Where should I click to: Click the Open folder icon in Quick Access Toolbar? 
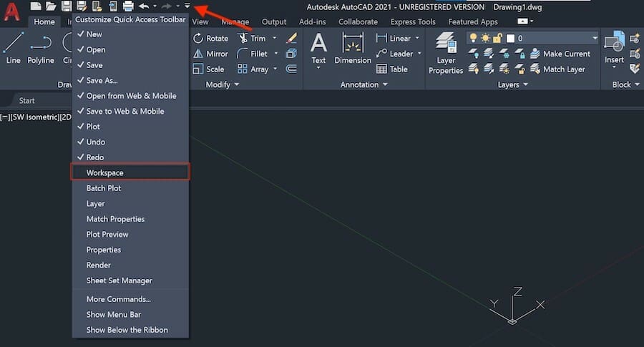coord(51,6)
